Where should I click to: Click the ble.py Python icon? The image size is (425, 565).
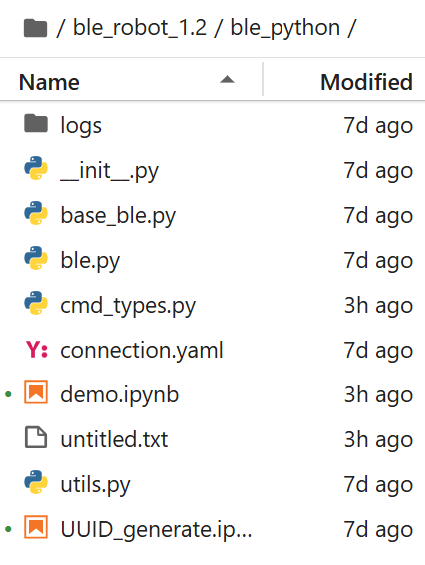pyautogui.click(x=36, y=258)
